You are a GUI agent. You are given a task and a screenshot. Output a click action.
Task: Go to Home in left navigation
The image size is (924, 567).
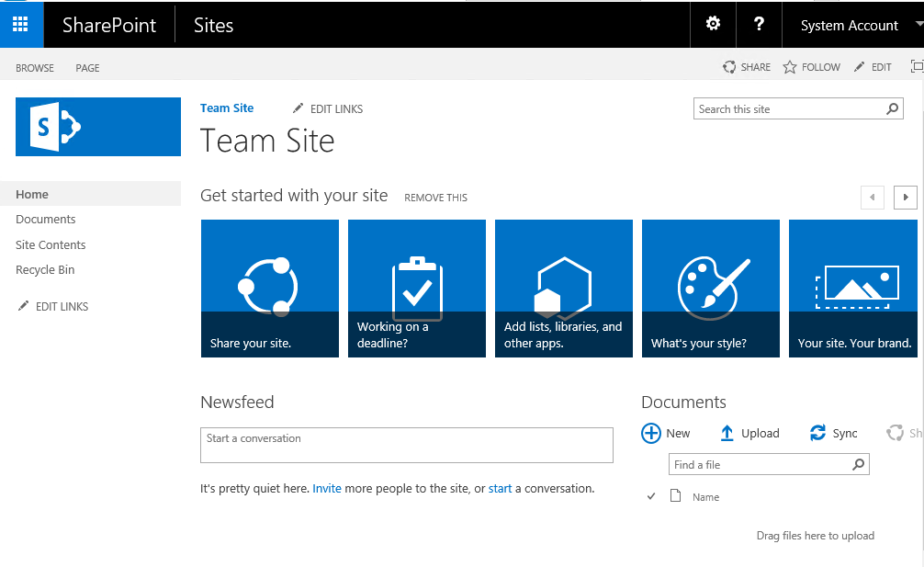coord(32,194)
